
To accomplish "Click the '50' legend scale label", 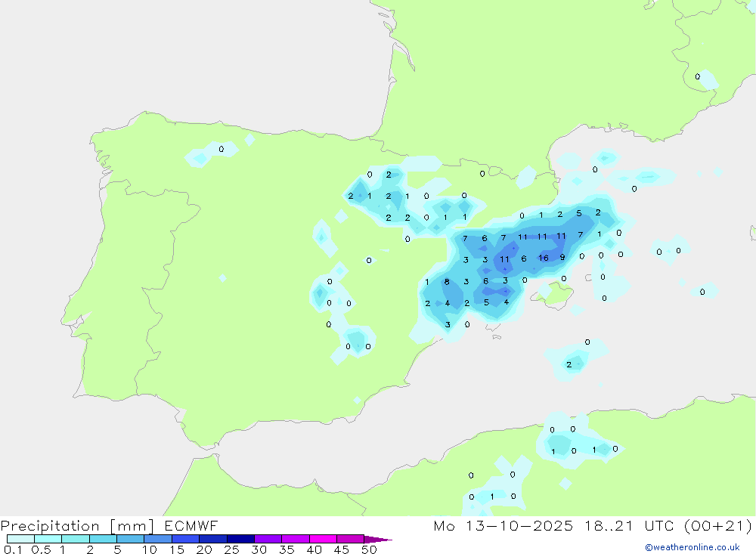I will coord(369,549).
